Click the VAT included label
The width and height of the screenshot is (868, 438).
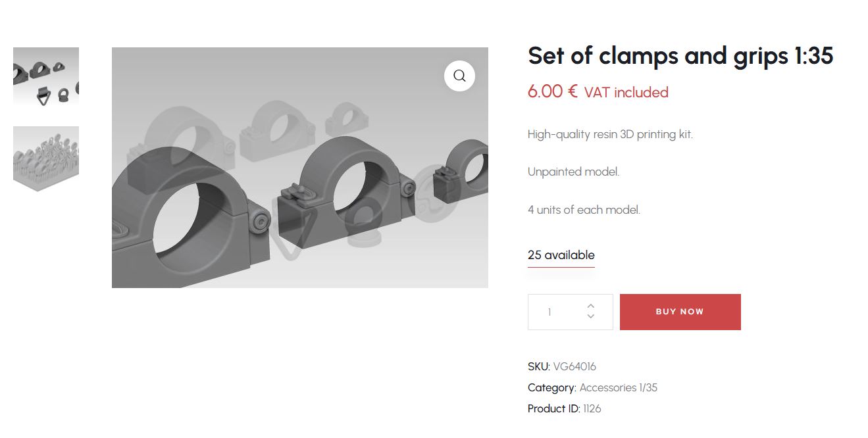(626, 92)
